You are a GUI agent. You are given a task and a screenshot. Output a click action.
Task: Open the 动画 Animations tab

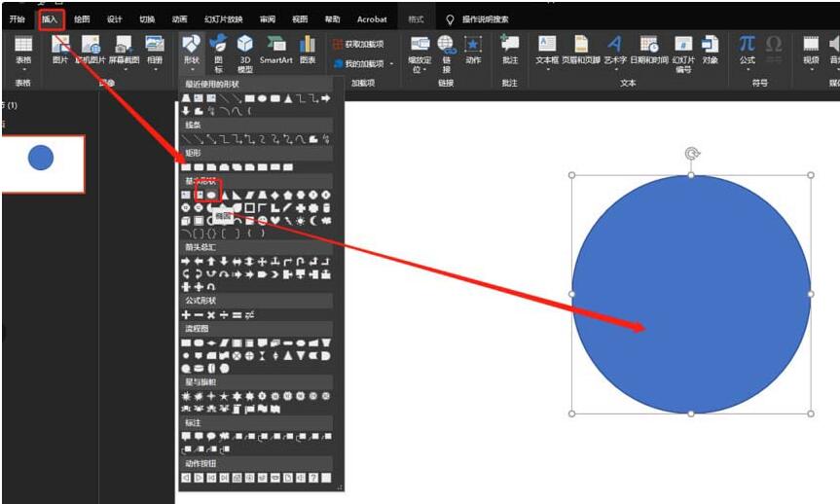179,18
